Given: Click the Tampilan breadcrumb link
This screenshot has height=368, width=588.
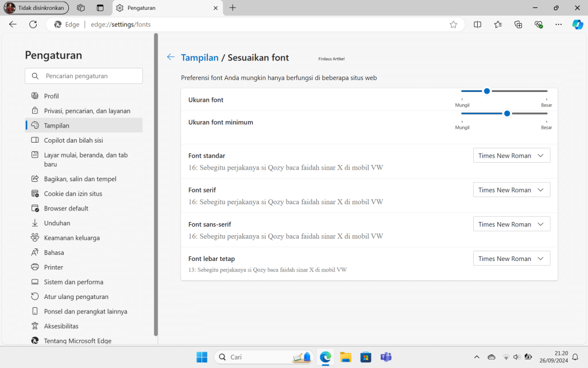Looking at the screenshot, I should click(x=200, y=57).
